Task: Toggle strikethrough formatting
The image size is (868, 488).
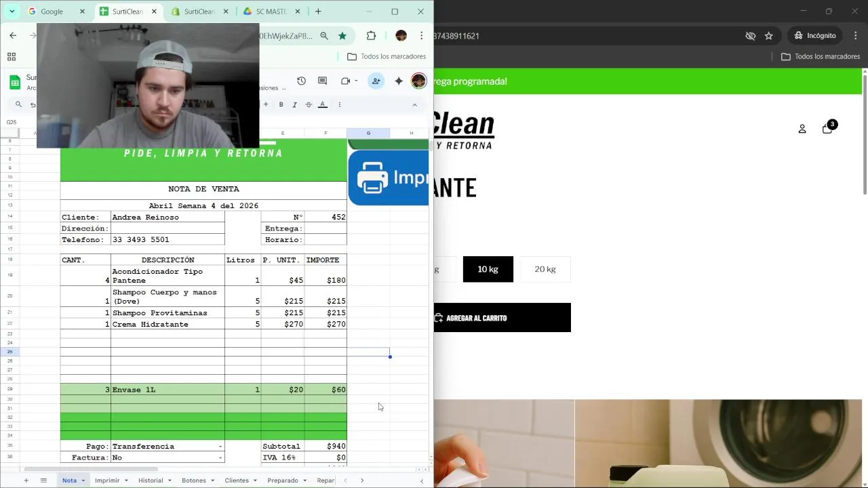Action: [x=309, y=104]
